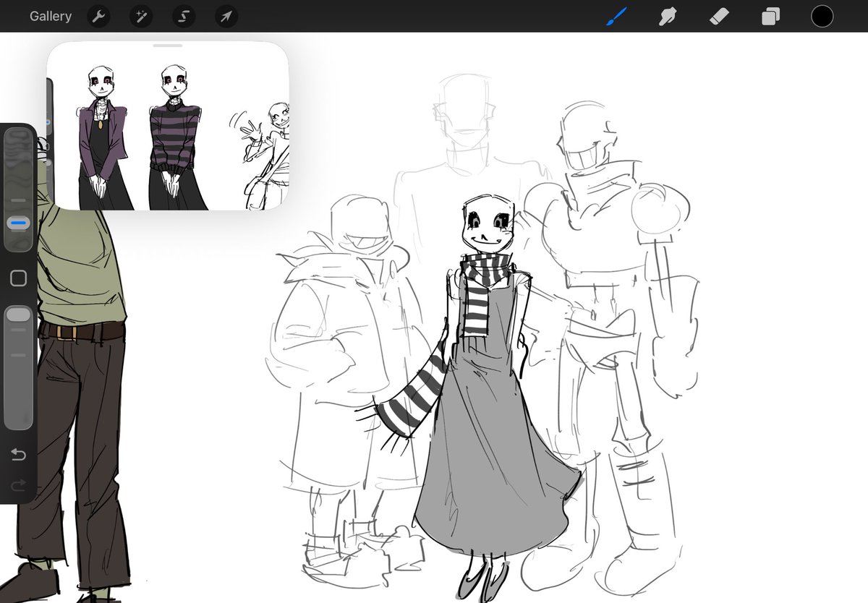Image resolution: width=868 pixels, height=603 pixels.
Task: Click the brush size slider handle
Action: 19,224
